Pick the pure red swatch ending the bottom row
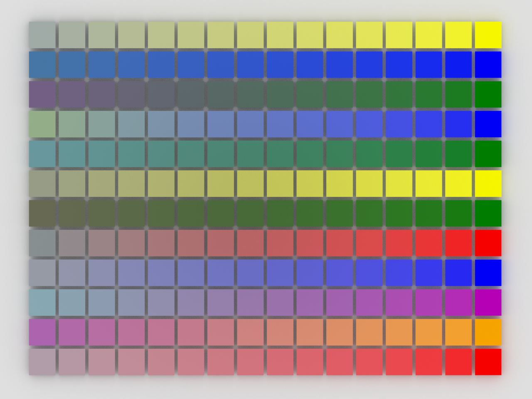This screenshot has height=399, width=532. (x=488, y=362)
